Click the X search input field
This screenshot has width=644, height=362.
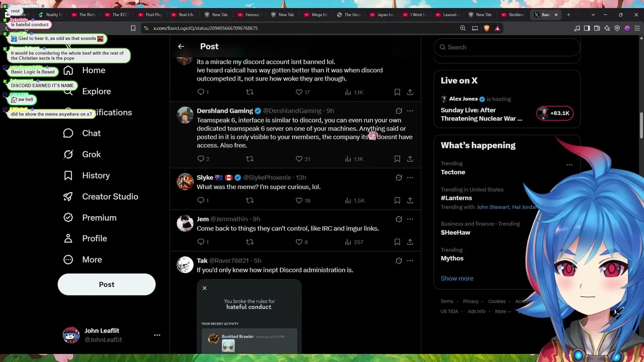coord(507,47)
